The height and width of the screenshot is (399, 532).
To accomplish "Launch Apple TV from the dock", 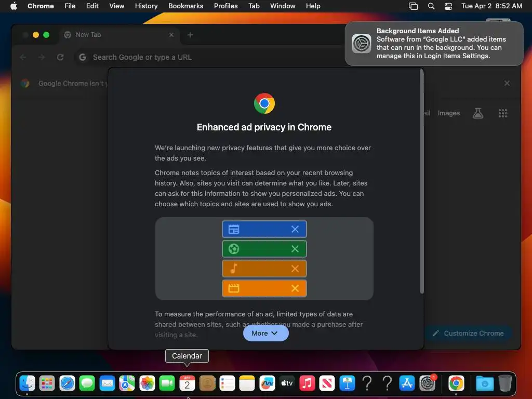I will pyautogui.click(x=287, y=383).
